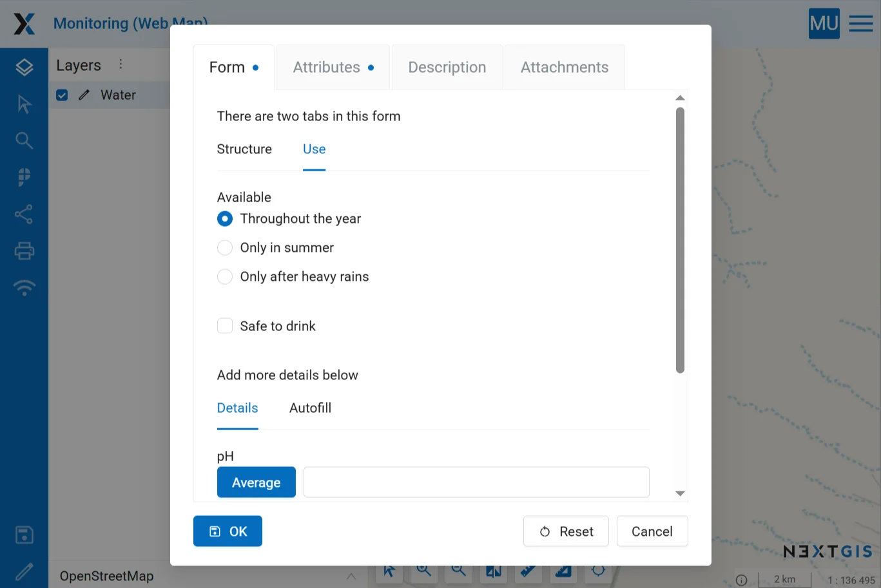Select the Form tab
Image resolution: width=881 pixels, height=588 pixels.
(234, 67)
